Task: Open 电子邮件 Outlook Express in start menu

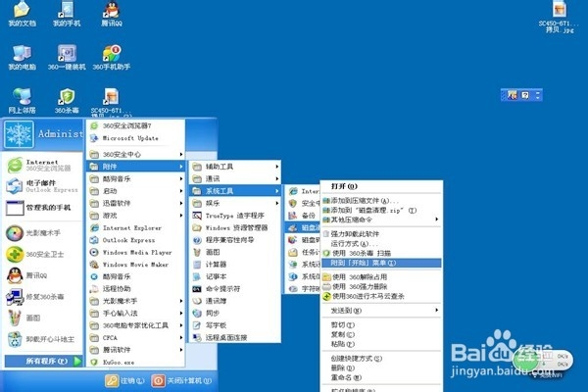Action: [x=42, y=186]
